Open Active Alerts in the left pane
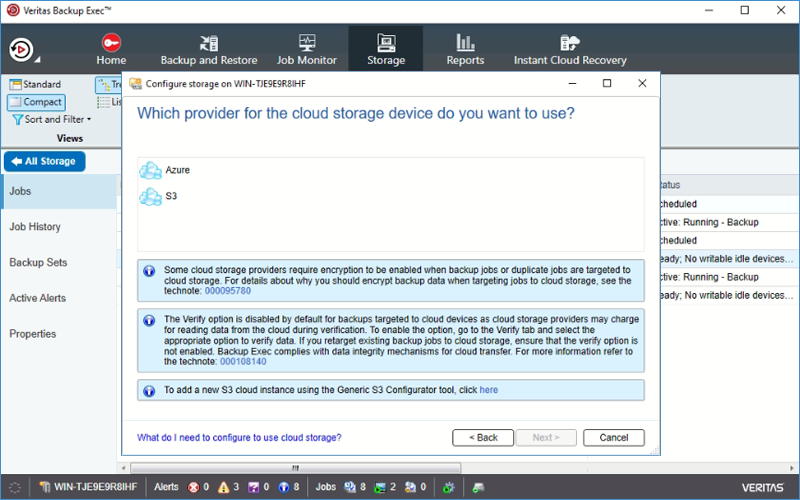 (x=59, y=298)
